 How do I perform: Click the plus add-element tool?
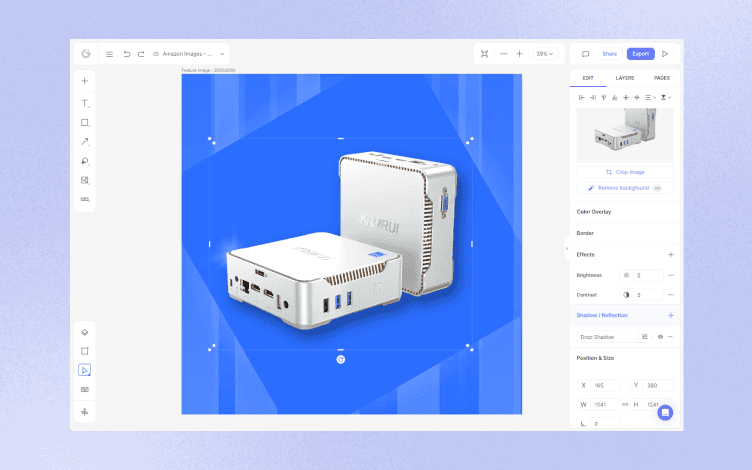click(84, 81)
